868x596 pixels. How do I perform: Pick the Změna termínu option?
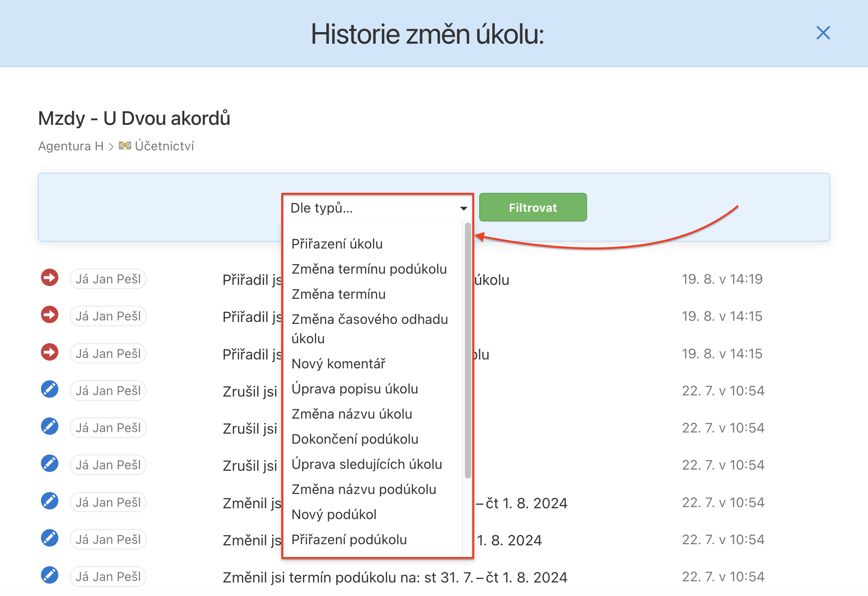(339, 294)
